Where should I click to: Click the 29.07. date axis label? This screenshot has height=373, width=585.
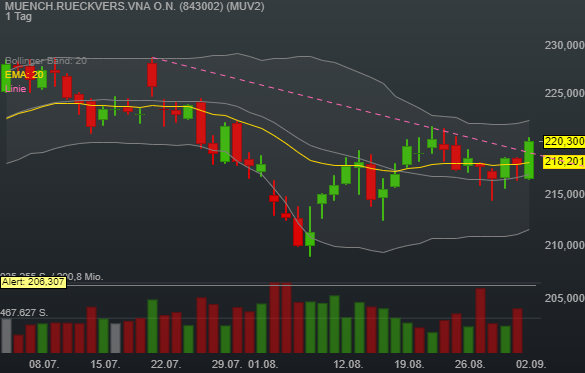coord(226,364)
